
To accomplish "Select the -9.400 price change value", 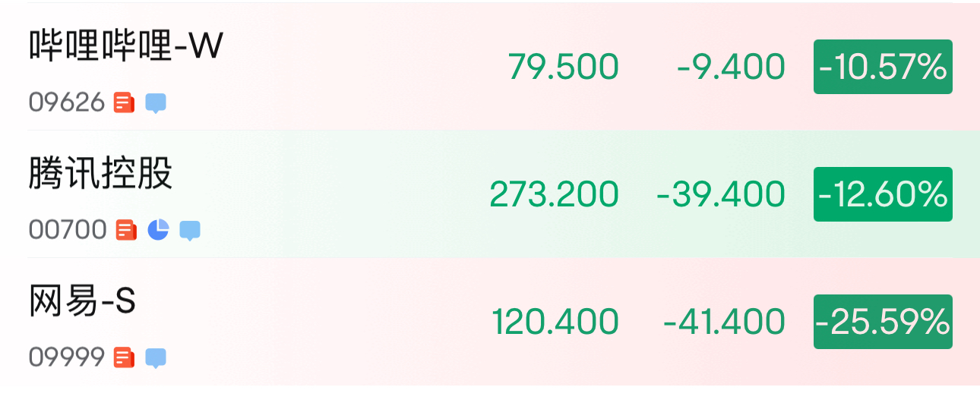I will point(731,67).
